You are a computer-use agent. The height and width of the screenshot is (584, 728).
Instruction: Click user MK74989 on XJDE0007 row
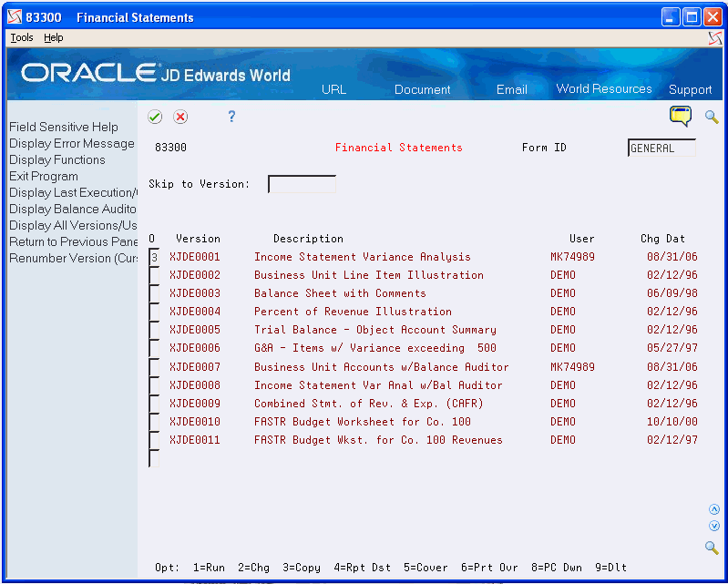coord(572,367)
